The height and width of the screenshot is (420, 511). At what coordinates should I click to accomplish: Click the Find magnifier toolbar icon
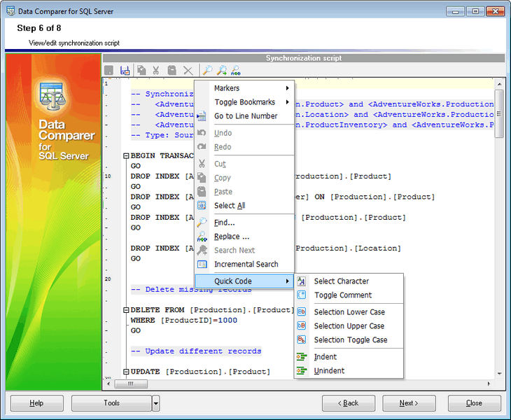click(x=208, y=70)
